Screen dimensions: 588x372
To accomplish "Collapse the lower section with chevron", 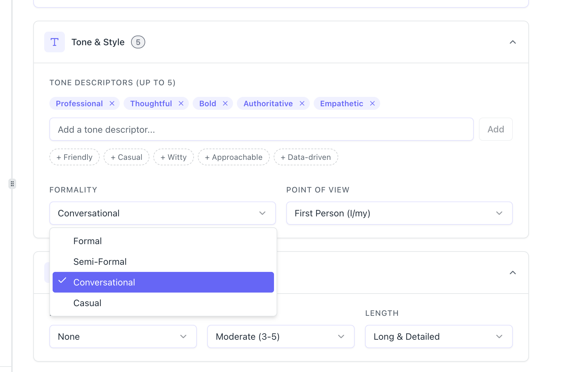I will click(x=512, y=273).
